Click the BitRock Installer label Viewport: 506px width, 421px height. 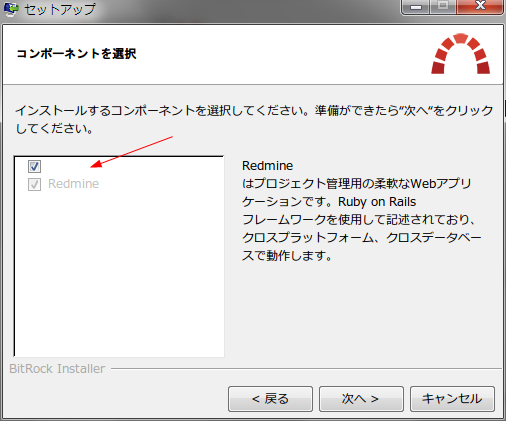57,369
